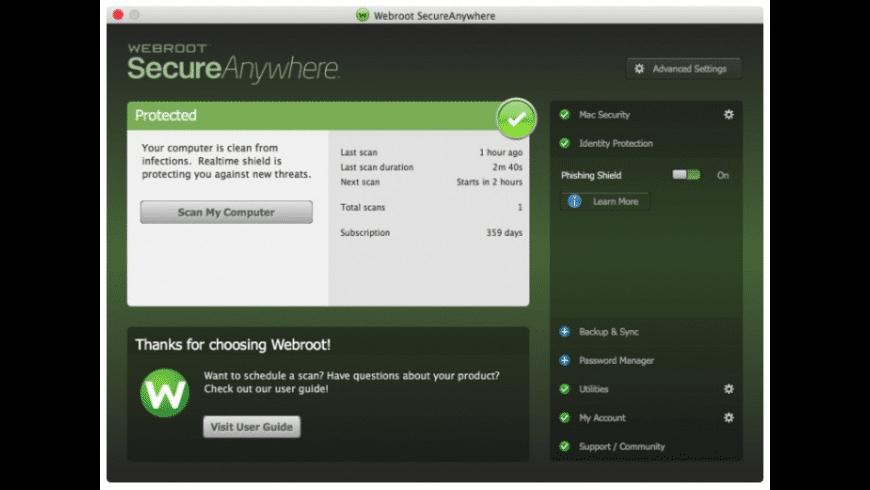
Task: Expand the Identity Protection section
Action: pyautogui.click(x=646, y=143)
